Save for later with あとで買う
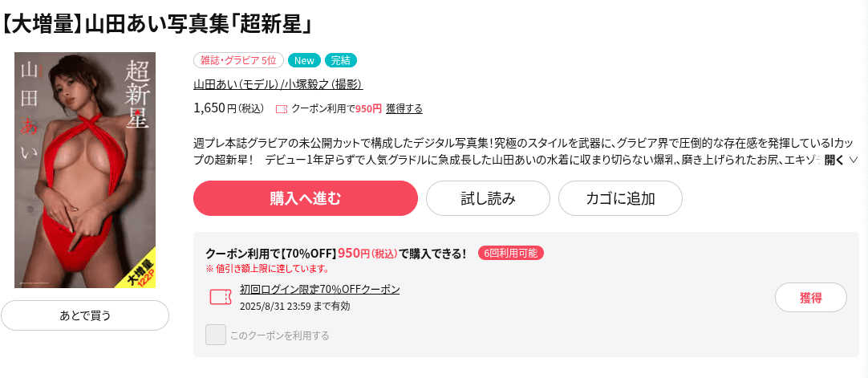The width and height of the screenshot is (868, 378). coord(85,315)
